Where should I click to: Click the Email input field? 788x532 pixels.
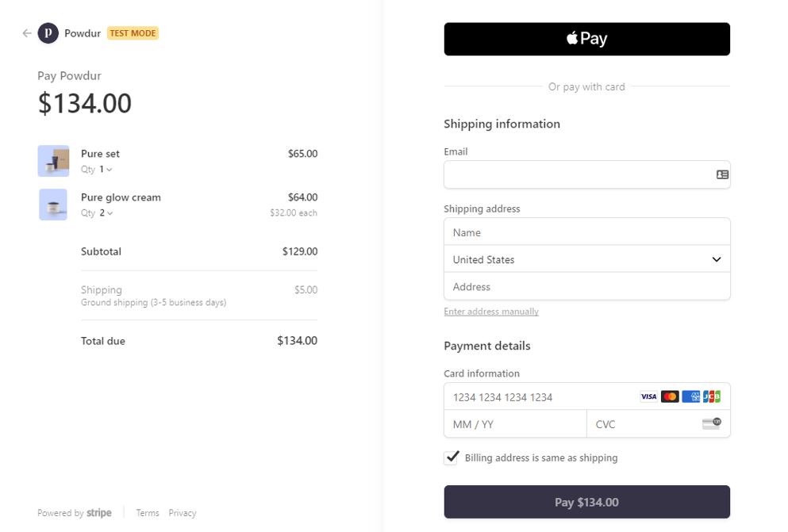pos(578,174)
